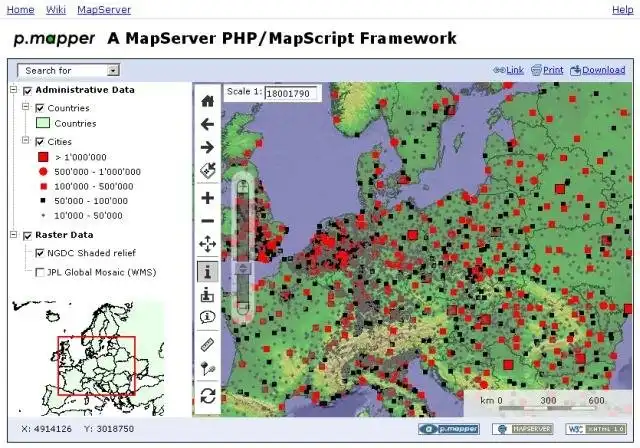Click the zoom slider handle
640x448 pixels.
tap(243, 268)
